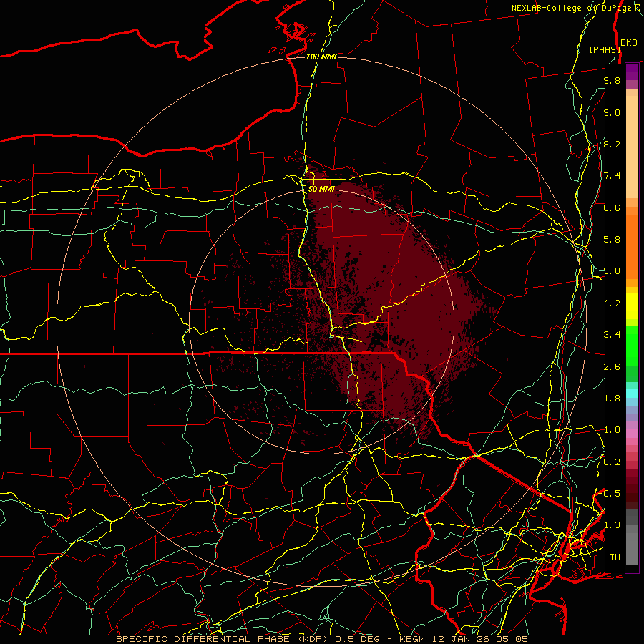Click the 5.0 value on the color scale

(612, 271)
